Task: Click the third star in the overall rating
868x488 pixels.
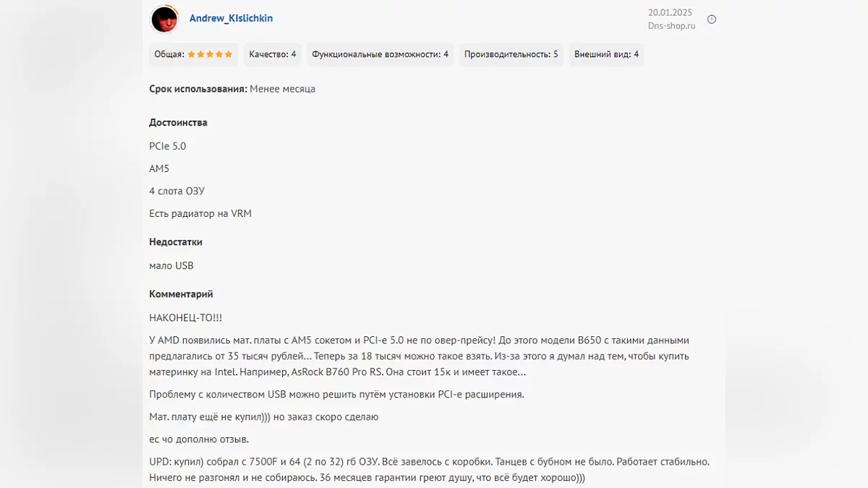Action: [x=210, y=54]
